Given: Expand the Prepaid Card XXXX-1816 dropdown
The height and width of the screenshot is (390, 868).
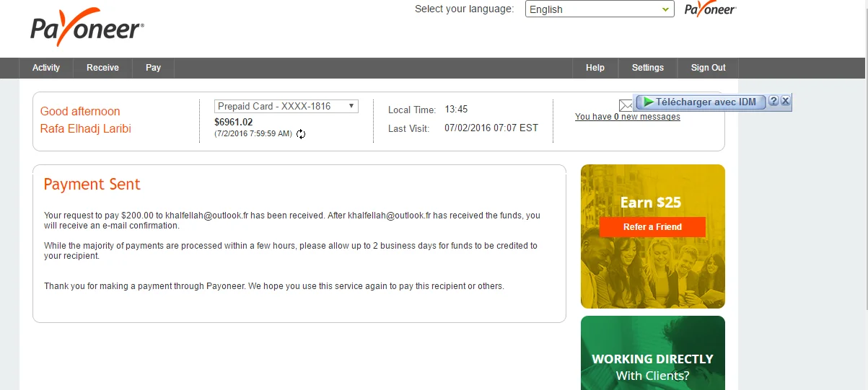Looking at the screenshot, I should tap(286, 106).
